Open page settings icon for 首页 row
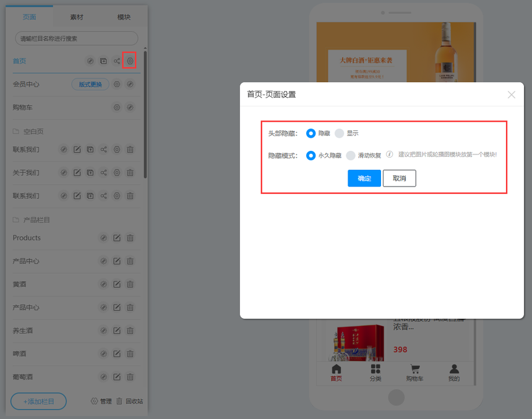Viewport: 532px width, 419px height. click(129, 61)
